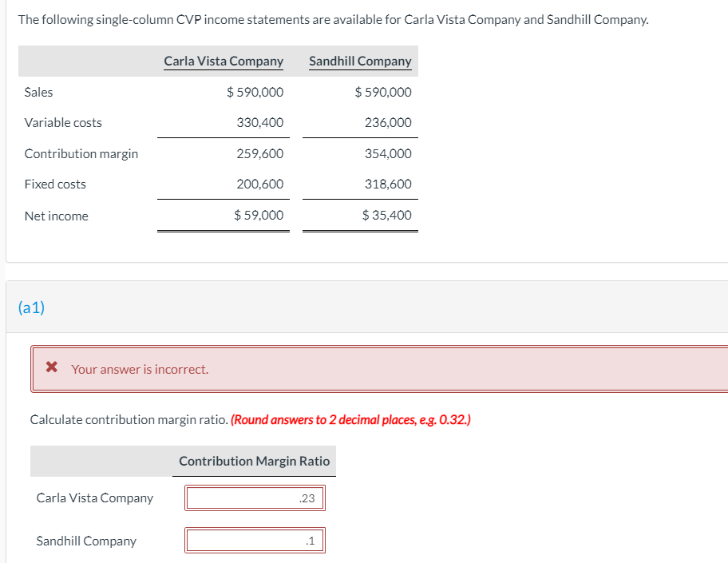Select the 'Your answer is incorrect.' message
728x563 pixels.
click(x=140, y=369)
